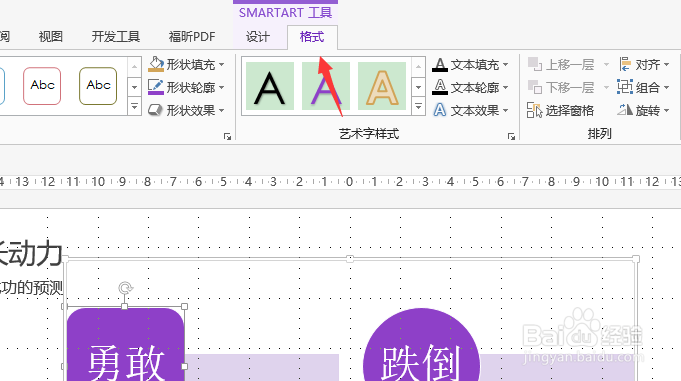The width and height of the screenshot is (681, 381).
Task: Click the 下移一层 icon
Action: pyautogui.click(x=535, y=87)
